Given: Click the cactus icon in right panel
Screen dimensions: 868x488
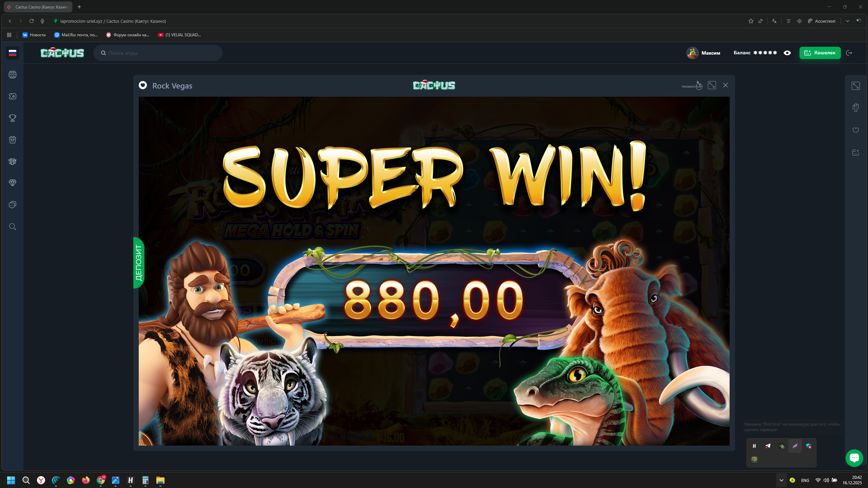Looking at the screenshot, I should 855,108.
